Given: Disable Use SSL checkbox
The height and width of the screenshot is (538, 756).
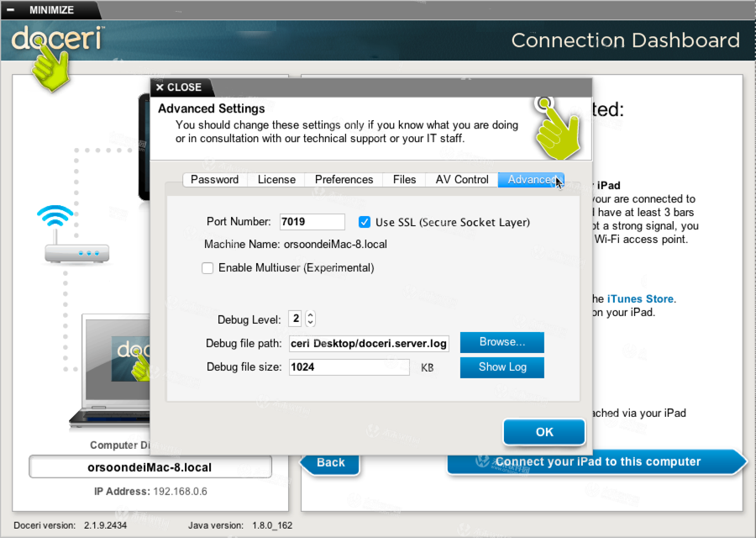Looking at the screenshot, I should point(365,222).
